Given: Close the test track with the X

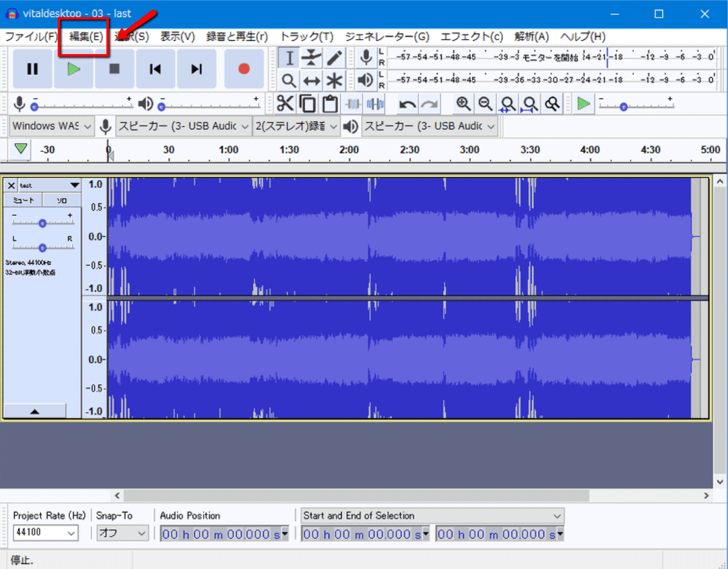Looking at the screenshot, I should point(11,185).
